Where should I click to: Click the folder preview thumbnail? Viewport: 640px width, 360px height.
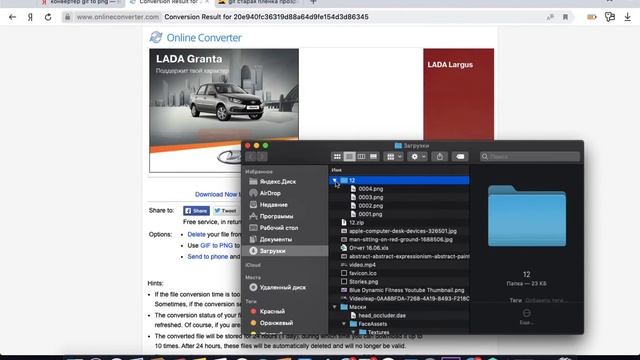point(527,216)
